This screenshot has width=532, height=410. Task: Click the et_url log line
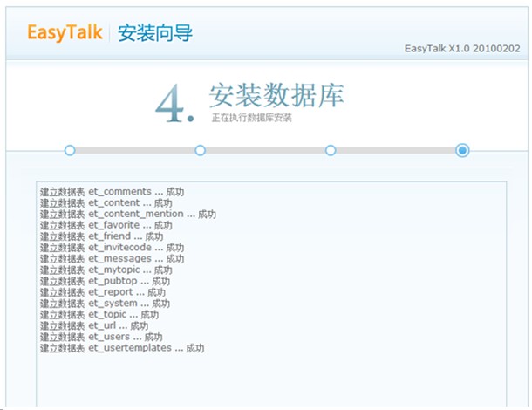point(94,326)
